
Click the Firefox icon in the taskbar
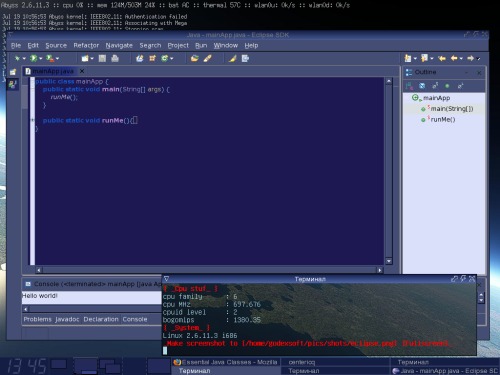click(x=177, y=362)
